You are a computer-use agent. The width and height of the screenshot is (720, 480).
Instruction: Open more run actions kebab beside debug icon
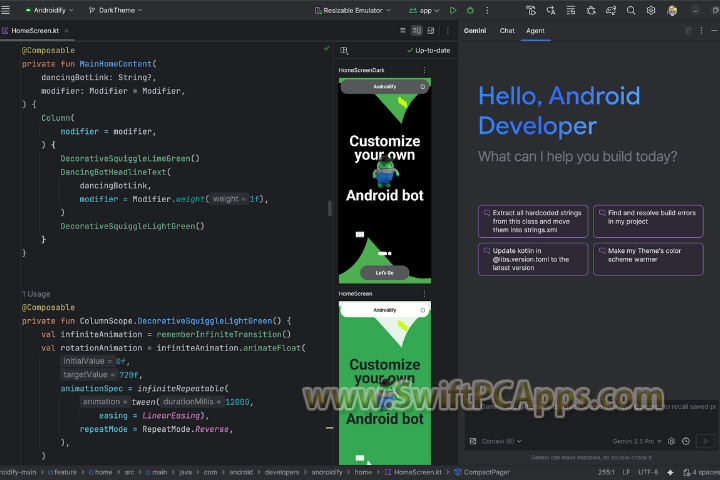click(487, 10)
